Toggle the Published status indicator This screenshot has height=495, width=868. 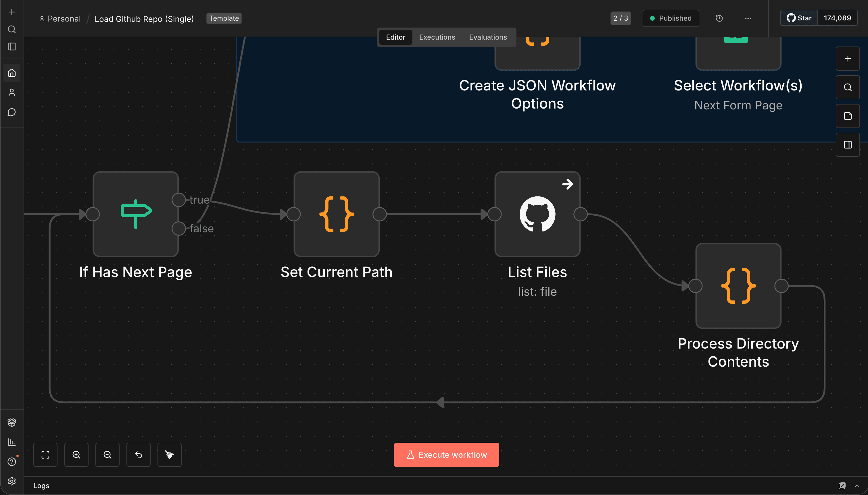point(670,18)
